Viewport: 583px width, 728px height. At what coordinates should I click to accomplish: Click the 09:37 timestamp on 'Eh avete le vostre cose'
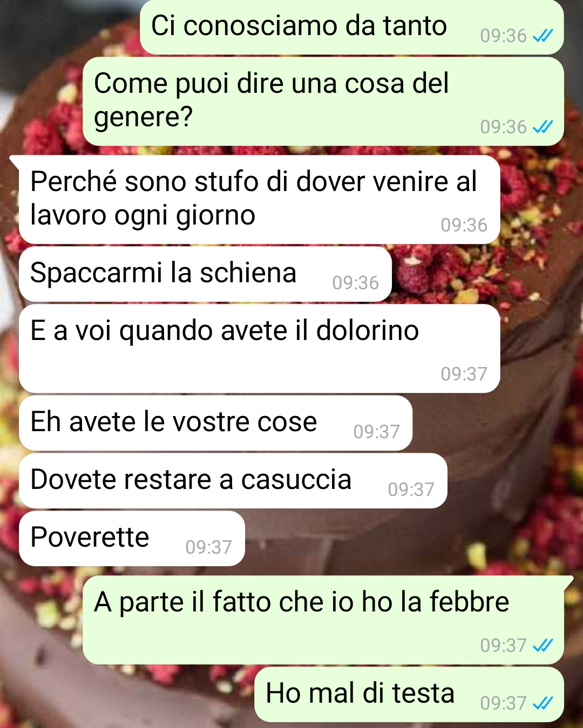376,432
